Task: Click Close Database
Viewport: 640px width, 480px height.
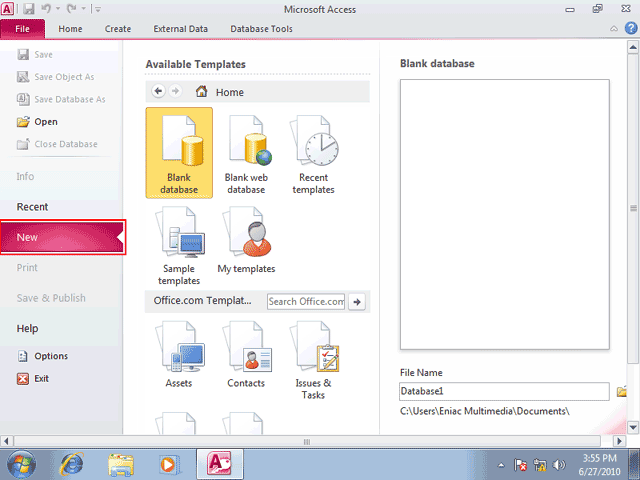Action: pyautogui.click(x=57, y=144)
